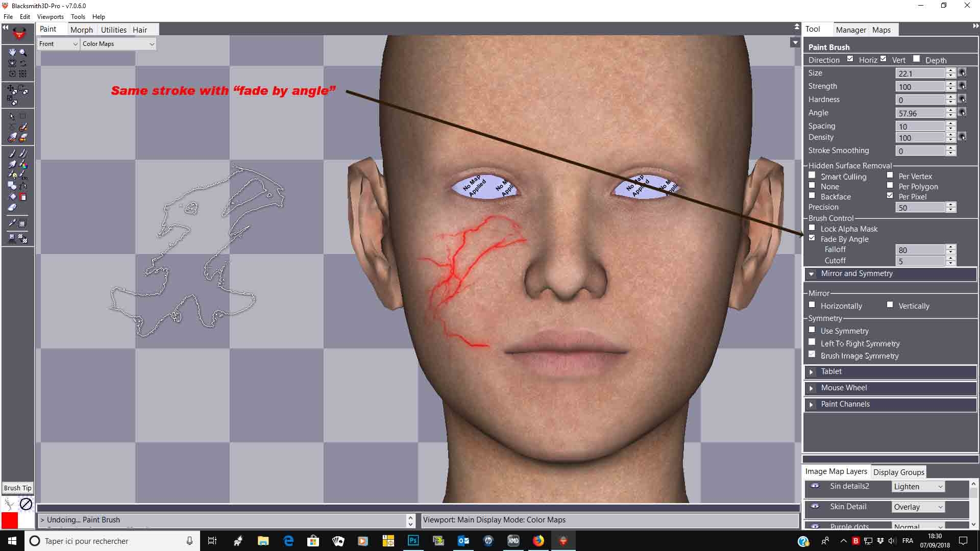Toggle Per Pixel checkbox

(890, 196)
